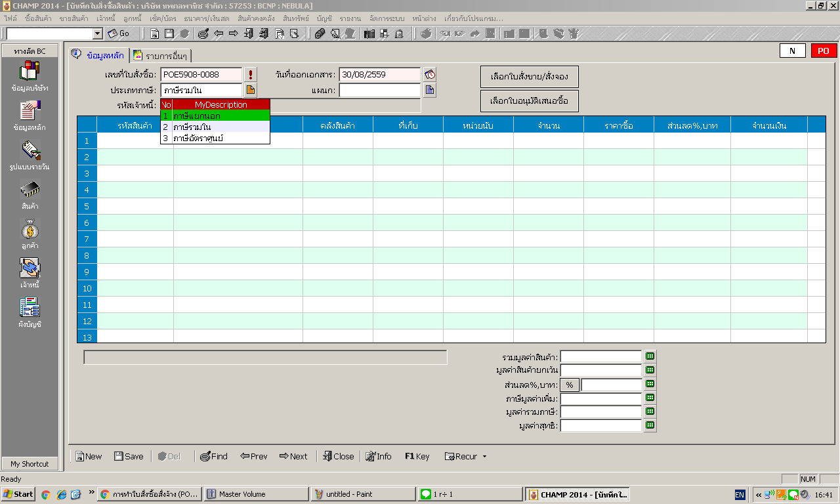Click Save in the bottom toolbar
Image resolution: width=840 pixels, height=504 pixels.
click(x=128, y=457)
